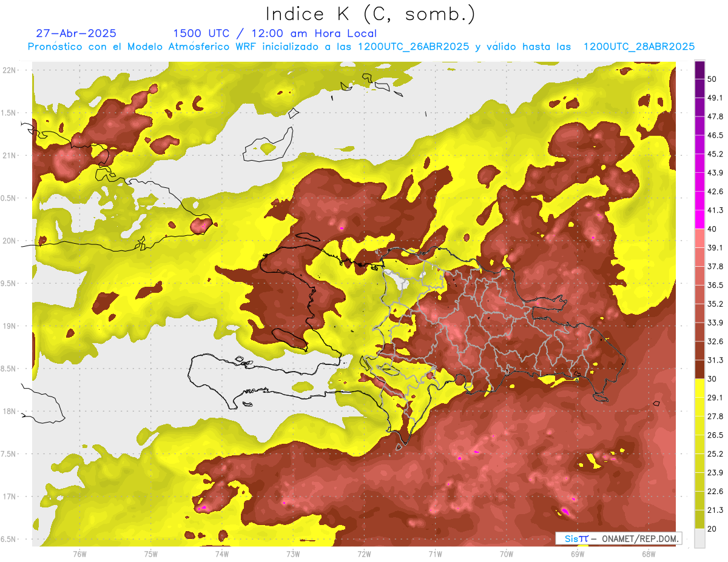Click the '19N' latitude label
This screenshot has width=728, height=562.
click(9, 326)
